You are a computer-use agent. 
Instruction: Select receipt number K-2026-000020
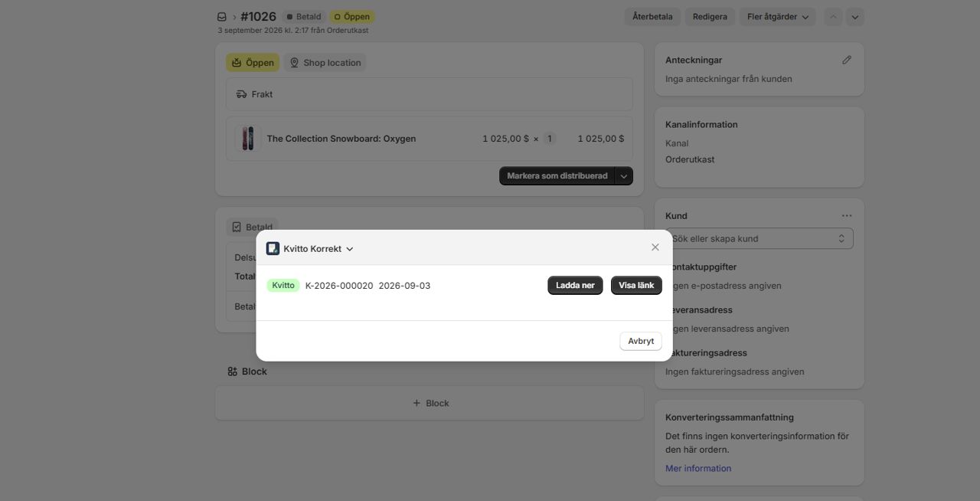pos(339,286)
